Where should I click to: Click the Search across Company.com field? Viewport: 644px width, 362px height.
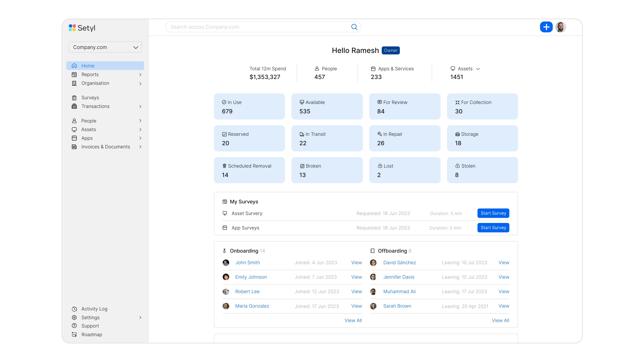(x=257, y=27)
